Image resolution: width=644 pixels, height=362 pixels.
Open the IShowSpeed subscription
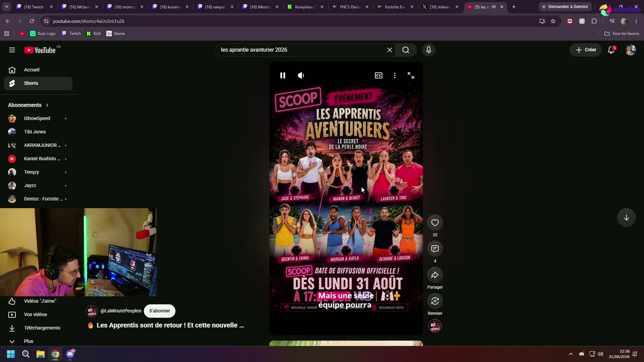[38, 119]
